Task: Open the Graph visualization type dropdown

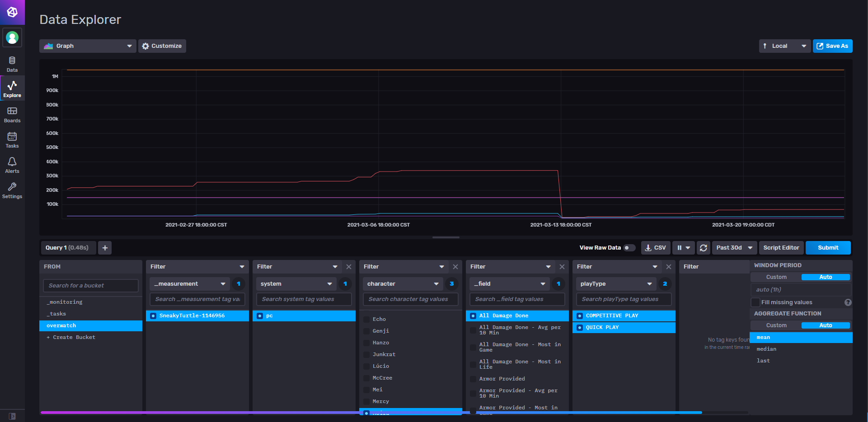Action: [88, 46]
